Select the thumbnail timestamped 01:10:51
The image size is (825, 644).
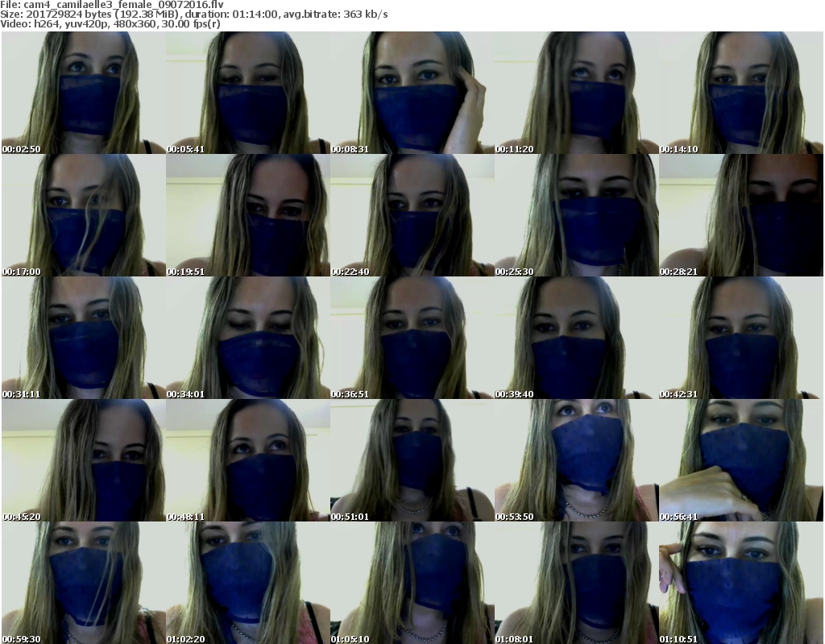[741, 583]
